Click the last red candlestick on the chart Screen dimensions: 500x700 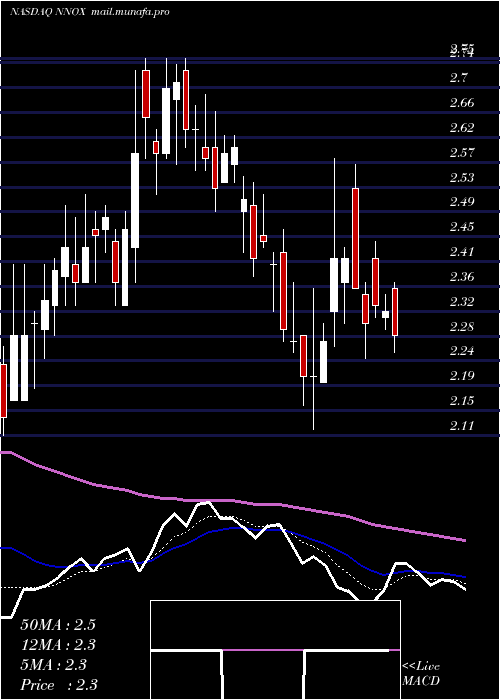pos(395,312)
